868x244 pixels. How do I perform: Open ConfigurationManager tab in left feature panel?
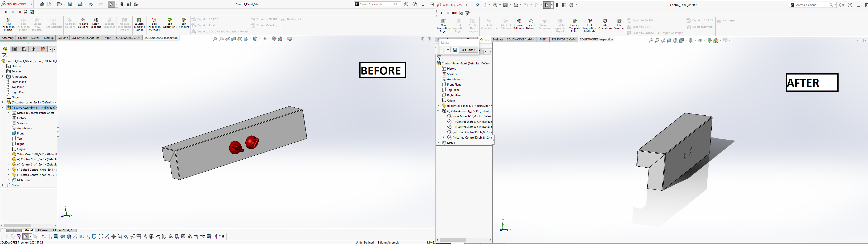click(24, 49)
